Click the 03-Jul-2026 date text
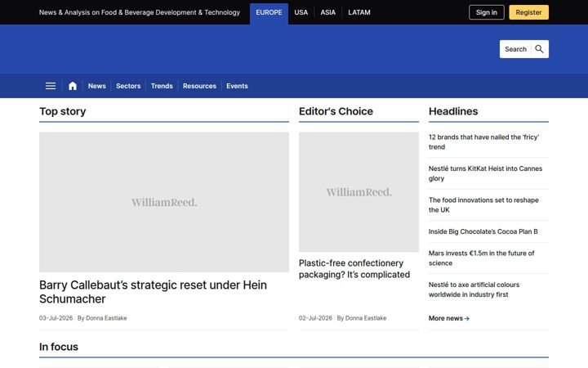 coord(56,318)
